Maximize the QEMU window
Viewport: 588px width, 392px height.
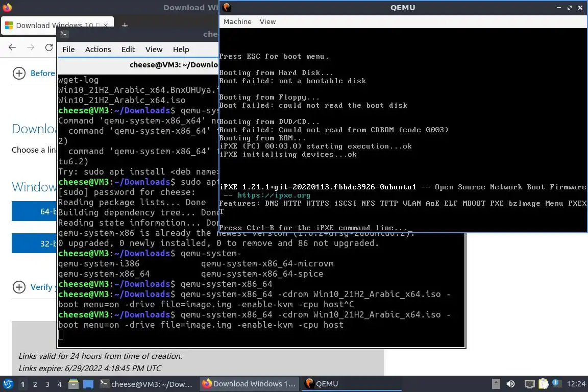point(570,8)
